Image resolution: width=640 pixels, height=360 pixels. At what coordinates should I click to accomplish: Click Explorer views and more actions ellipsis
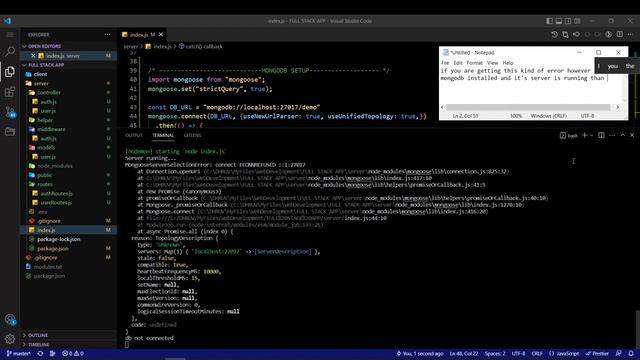pyautogui.click(x=107, y=35)
